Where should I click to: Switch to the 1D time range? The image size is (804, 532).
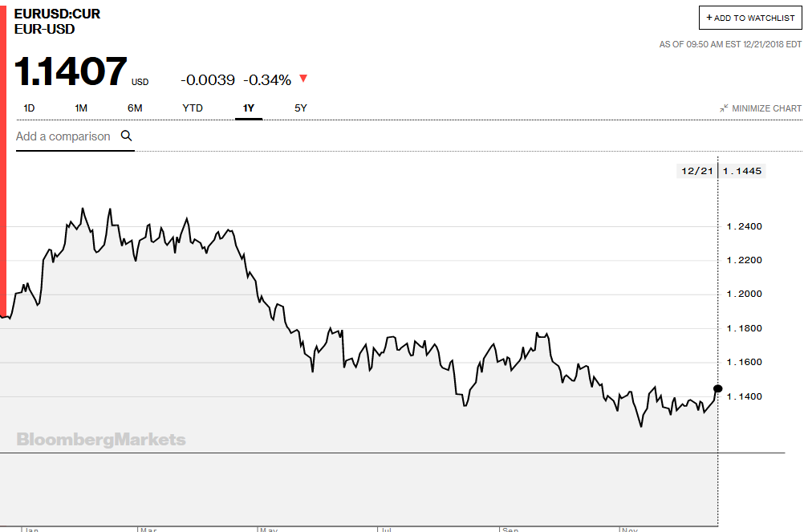tap(29, 108)
